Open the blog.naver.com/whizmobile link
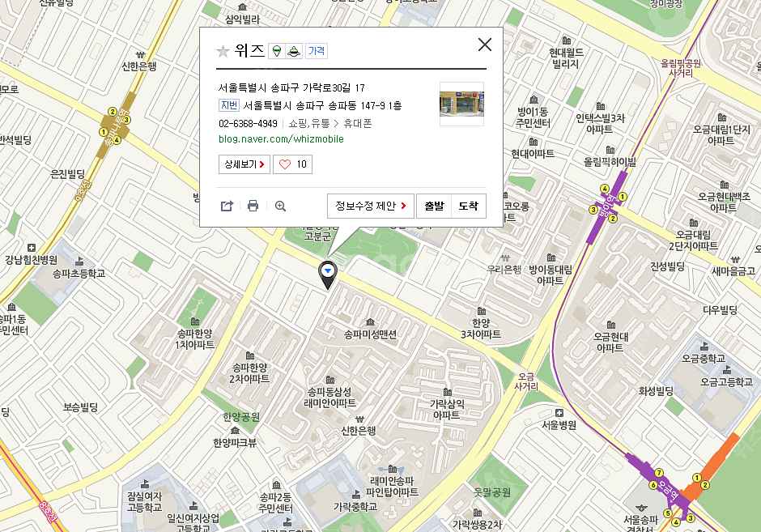Image resolution: width=761 pixels, height=532 pixels. coord(281,139)
